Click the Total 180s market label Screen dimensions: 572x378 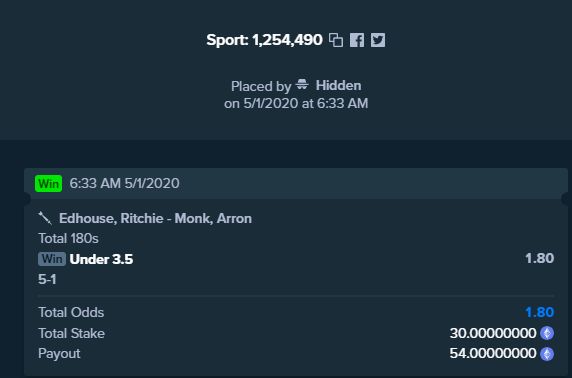(69, 239)
